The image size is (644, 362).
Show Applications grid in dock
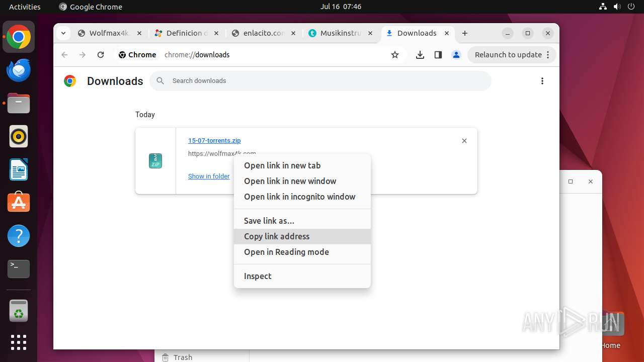click(19, 342)
